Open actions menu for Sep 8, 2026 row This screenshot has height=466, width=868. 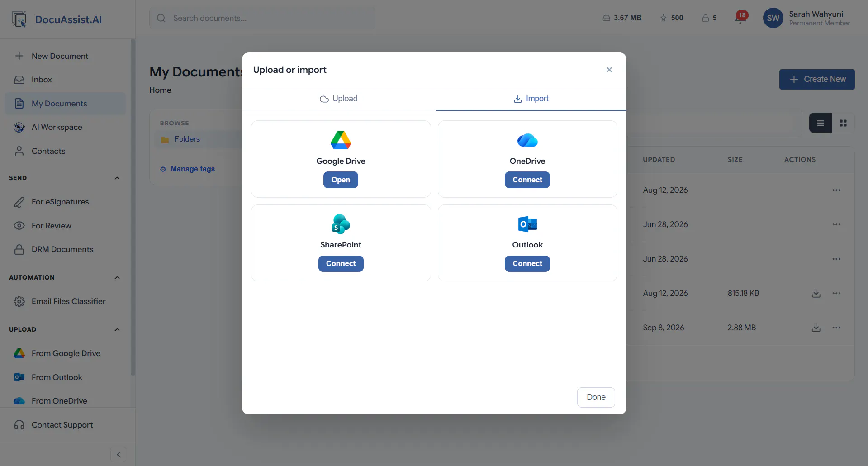836,328
